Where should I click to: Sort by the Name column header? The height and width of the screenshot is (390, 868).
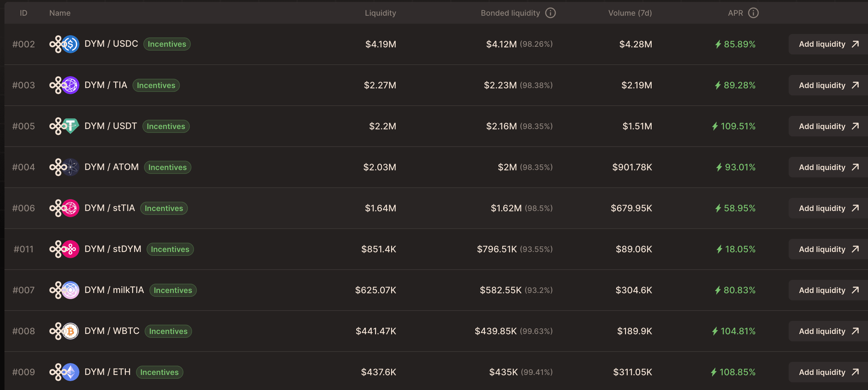coord(60,13)
